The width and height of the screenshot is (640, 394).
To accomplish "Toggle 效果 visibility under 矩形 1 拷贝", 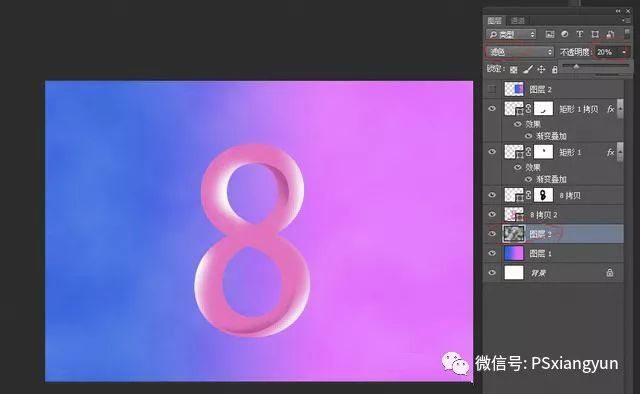I will (518, 124).
